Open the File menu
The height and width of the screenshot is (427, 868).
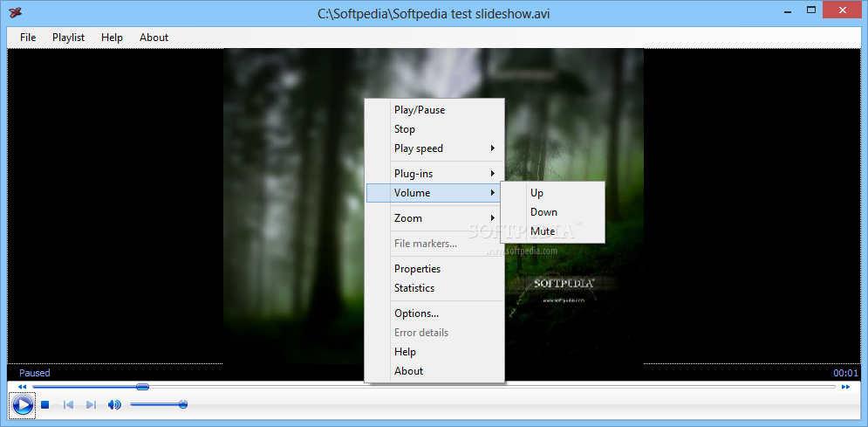coord(28,37)
